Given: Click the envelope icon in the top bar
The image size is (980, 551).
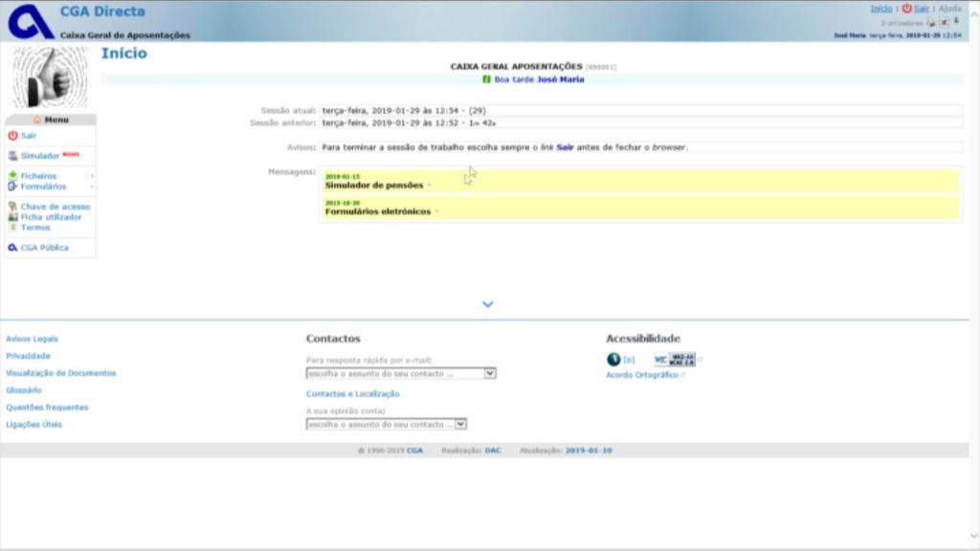Looking at the screenshot, I should click(x=944, y=22).
